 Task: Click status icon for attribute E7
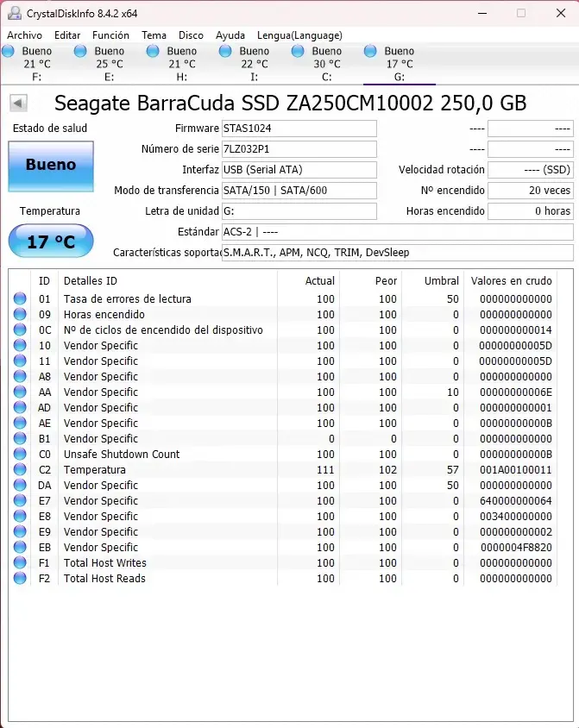20,500
